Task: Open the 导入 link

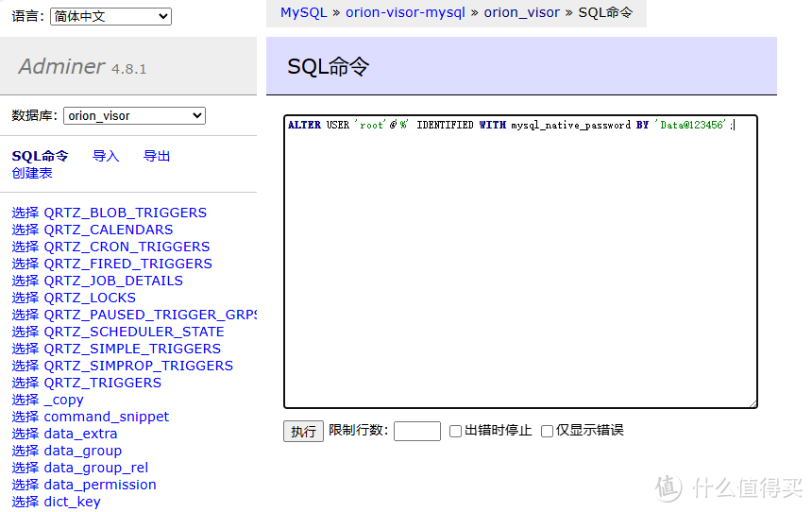Action: coord(106,156)
